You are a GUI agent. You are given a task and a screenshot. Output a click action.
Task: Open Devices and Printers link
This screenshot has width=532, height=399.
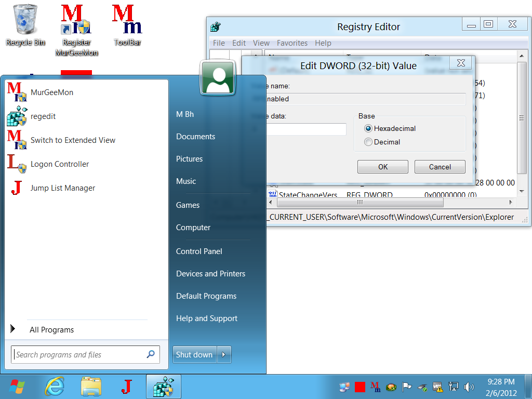point(211,274)
